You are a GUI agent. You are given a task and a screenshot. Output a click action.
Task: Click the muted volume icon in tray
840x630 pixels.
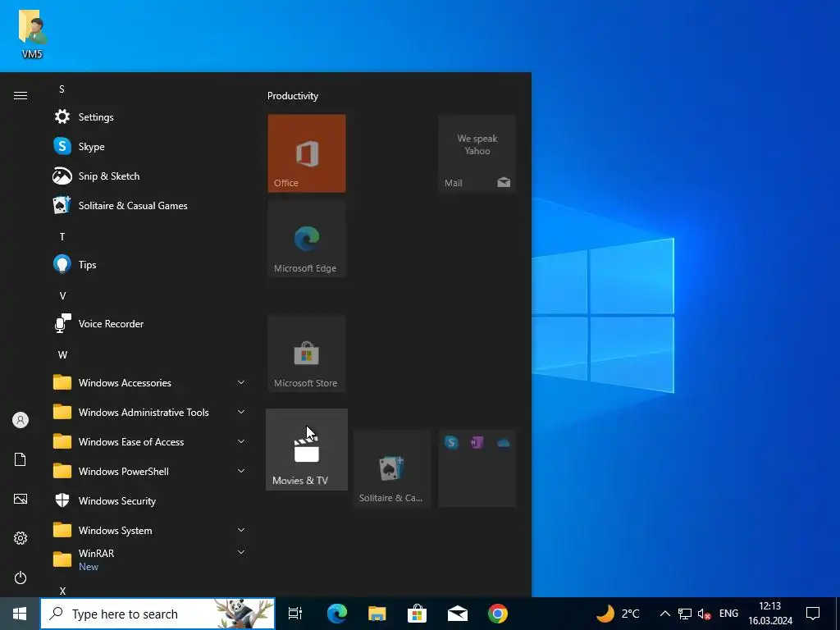click(704, 614)
